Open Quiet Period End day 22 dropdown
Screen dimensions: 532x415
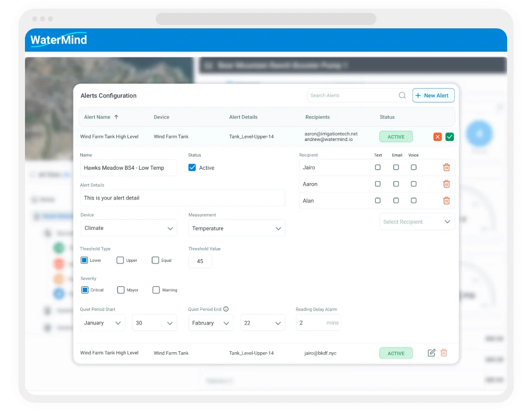263,322
